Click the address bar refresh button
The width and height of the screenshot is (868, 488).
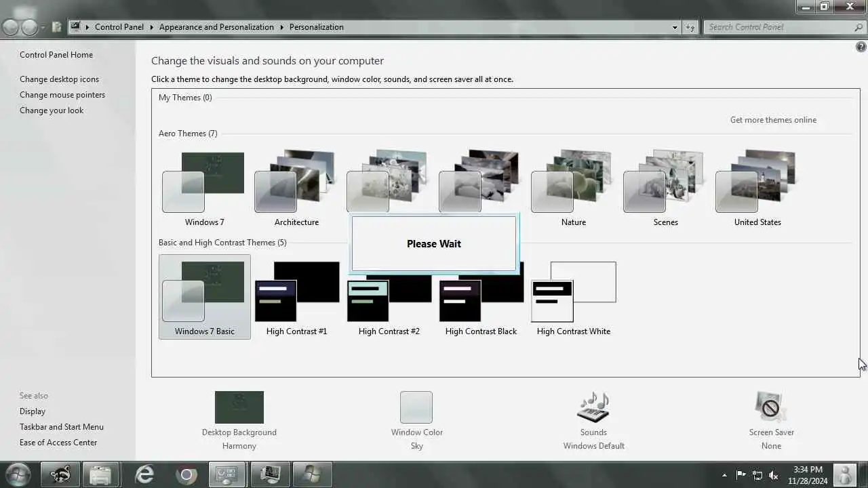[690, 27]
